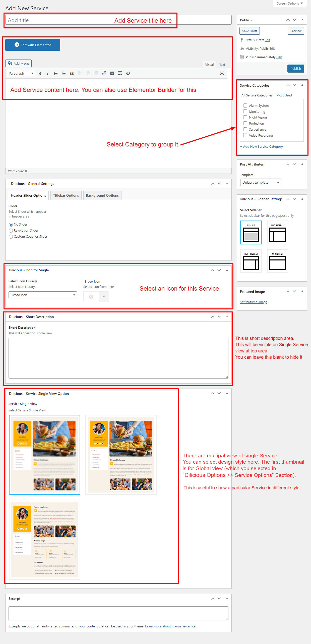Screen dimensions: 311x644
Task: Open the Default template dropdown
Action: point(260,182)
